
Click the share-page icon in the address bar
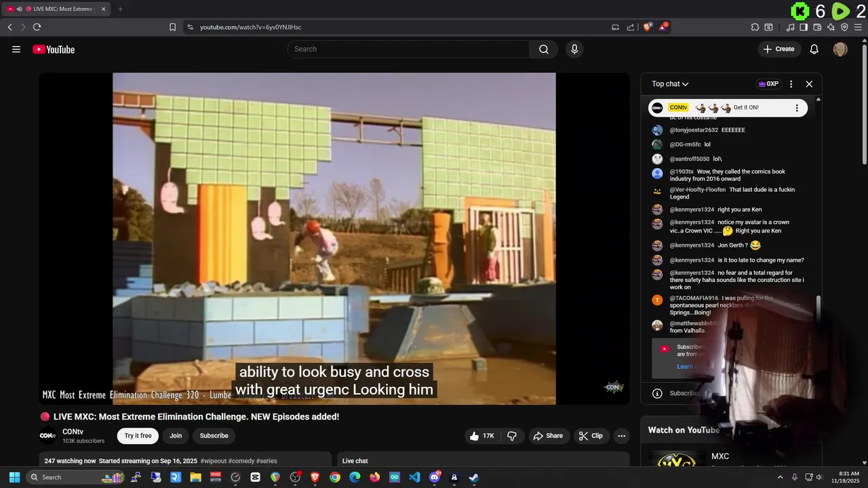point(631,27)
